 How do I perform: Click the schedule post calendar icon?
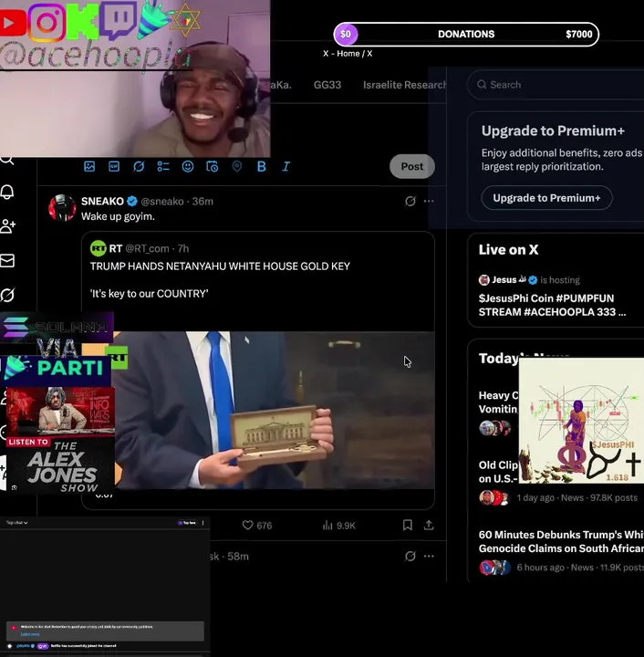tap(213, 166)
